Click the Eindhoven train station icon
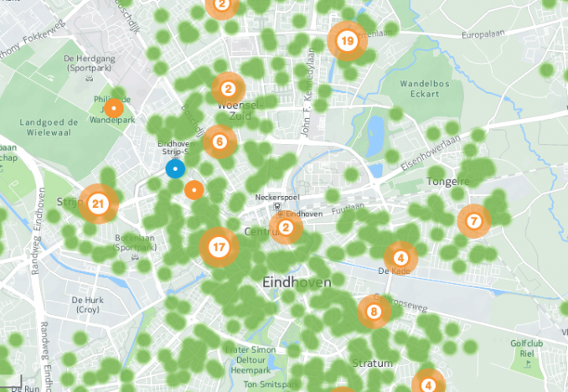The width and height of the screenshot is (568, 392). 277,206
